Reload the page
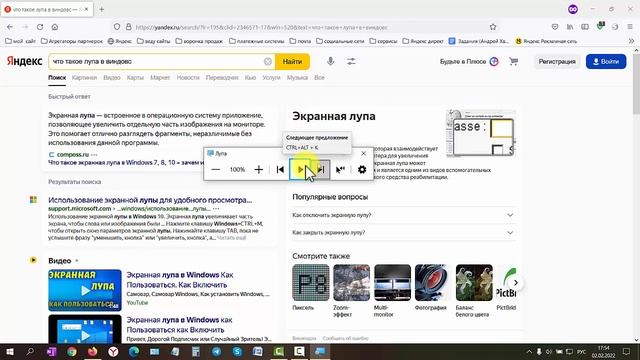The image size is (640, 360). click(x=40, y=27)
